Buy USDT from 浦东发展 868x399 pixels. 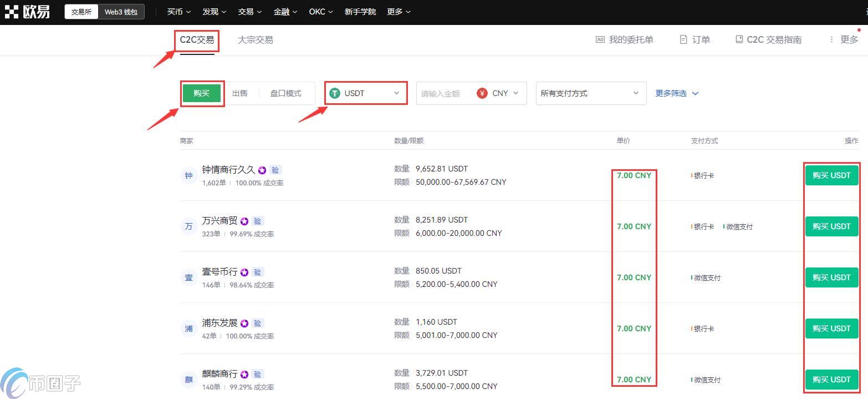coord(831,329)
